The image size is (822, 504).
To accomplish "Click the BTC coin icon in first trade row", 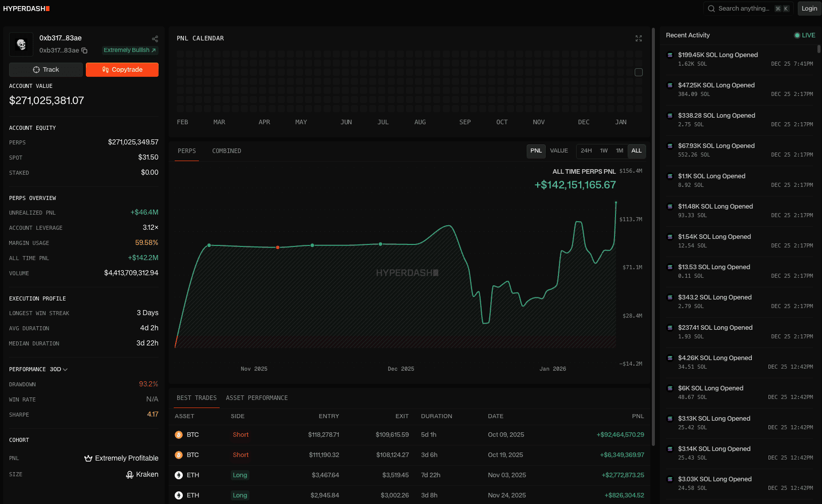I will point(179,435).
